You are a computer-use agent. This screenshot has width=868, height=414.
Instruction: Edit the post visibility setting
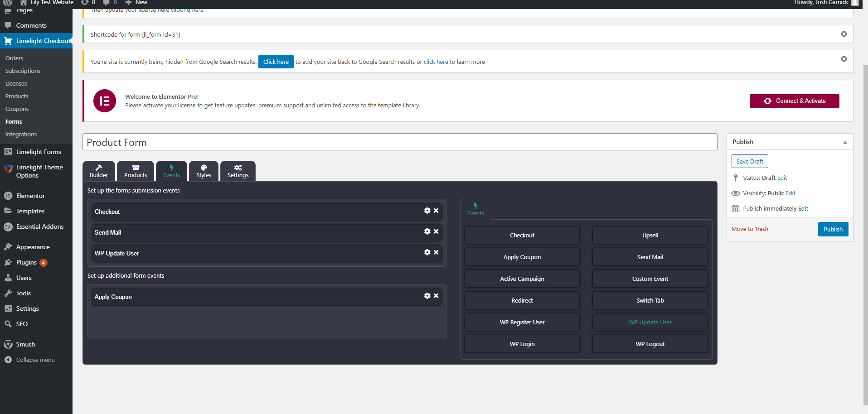[x=790, y=193]
